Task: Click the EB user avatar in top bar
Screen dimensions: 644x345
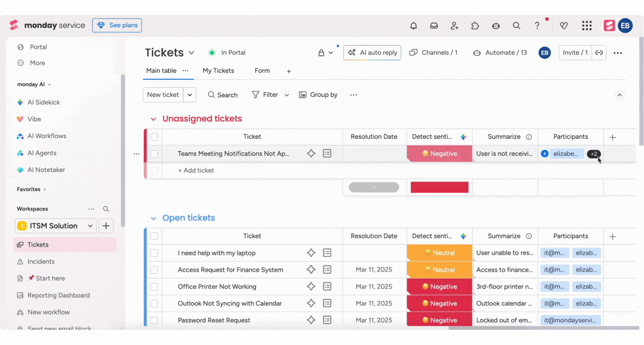Action: pos(625,26)
